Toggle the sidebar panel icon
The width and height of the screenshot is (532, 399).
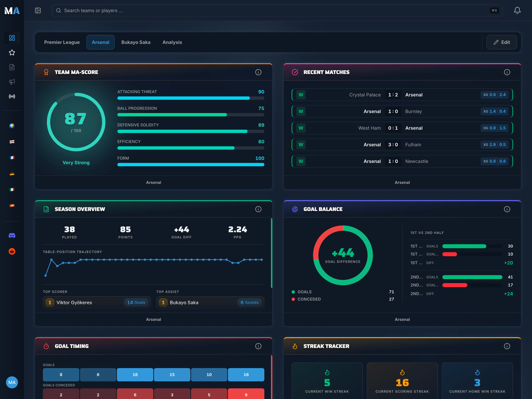click(x=38, y=11)
